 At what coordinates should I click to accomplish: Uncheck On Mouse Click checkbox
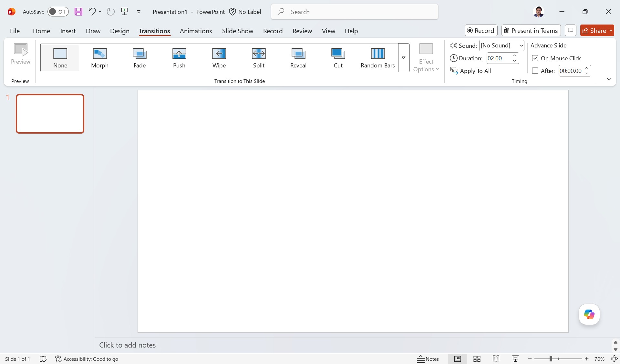[535, 58]
